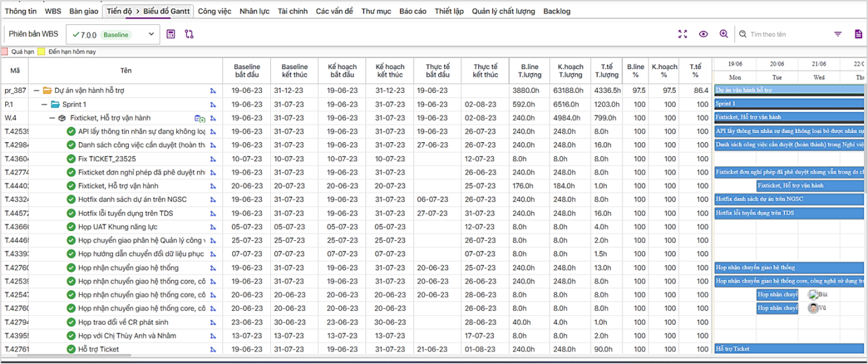Open the Báo cáo tab
Screen dimensions: 868x364
coord(413,11)
